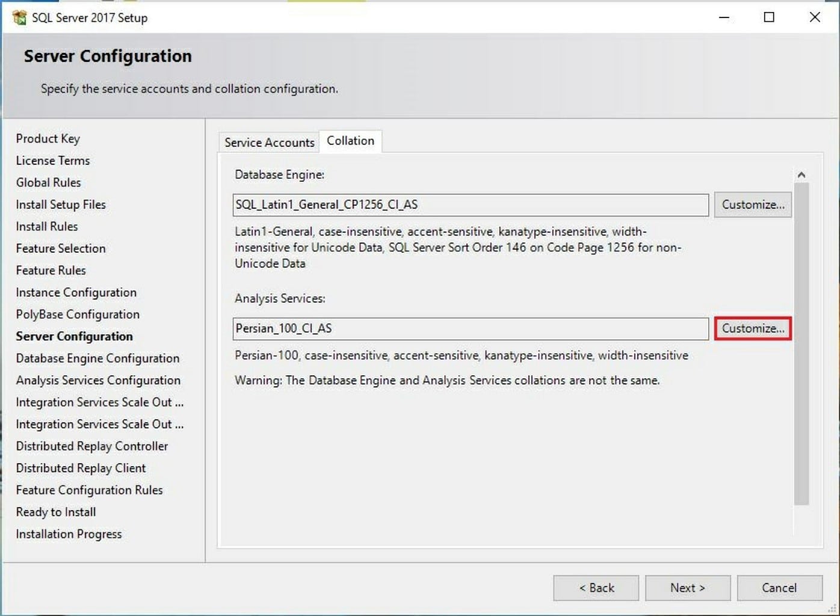Click the Analysis Services: label
This screenshot has height=616, width=840.
tap(280, 298)
